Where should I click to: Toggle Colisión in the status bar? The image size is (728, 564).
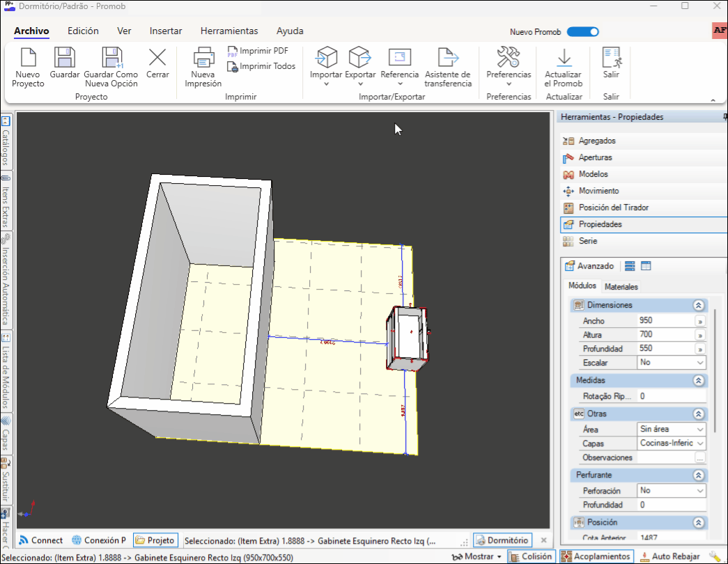click(x=531, y=556)
